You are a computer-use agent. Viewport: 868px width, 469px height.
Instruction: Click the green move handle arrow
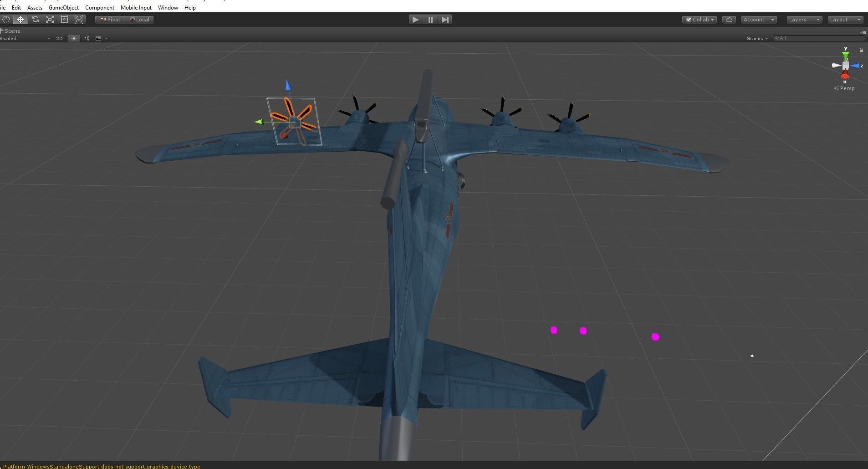(x=259, y=122)
